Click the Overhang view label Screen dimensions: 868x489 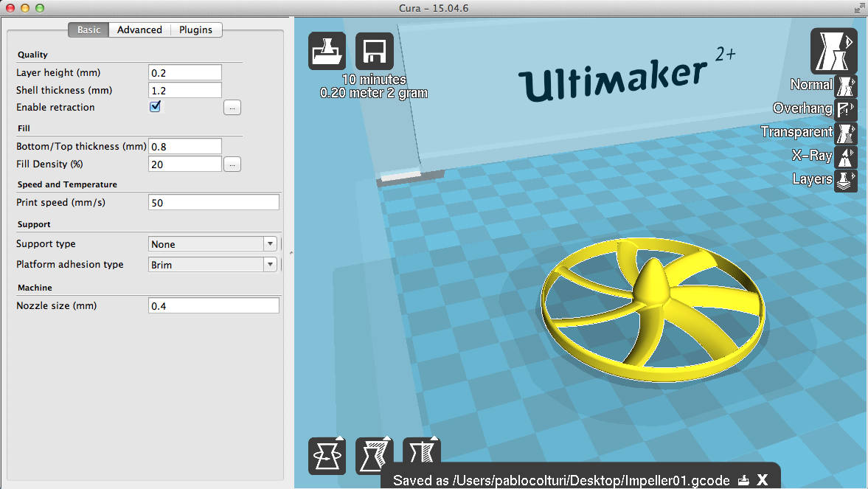pos(802,108)
